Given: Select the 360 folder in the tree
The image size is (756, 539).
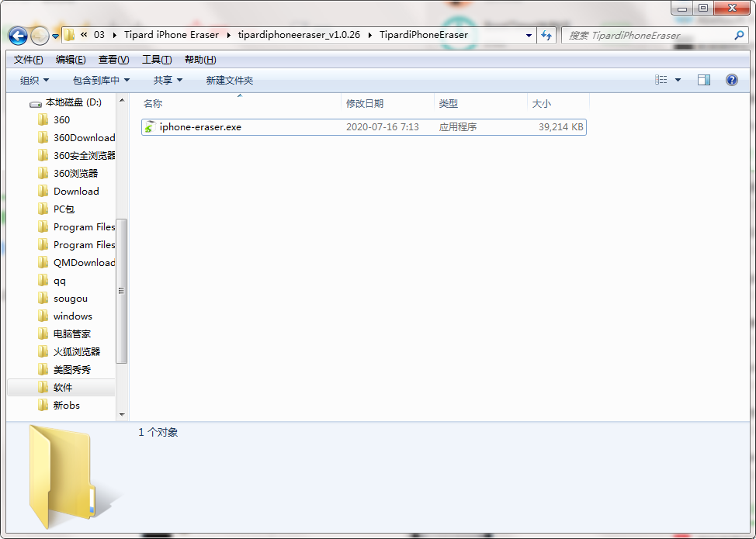Looking at the screenshot, I should coord(62,120).
